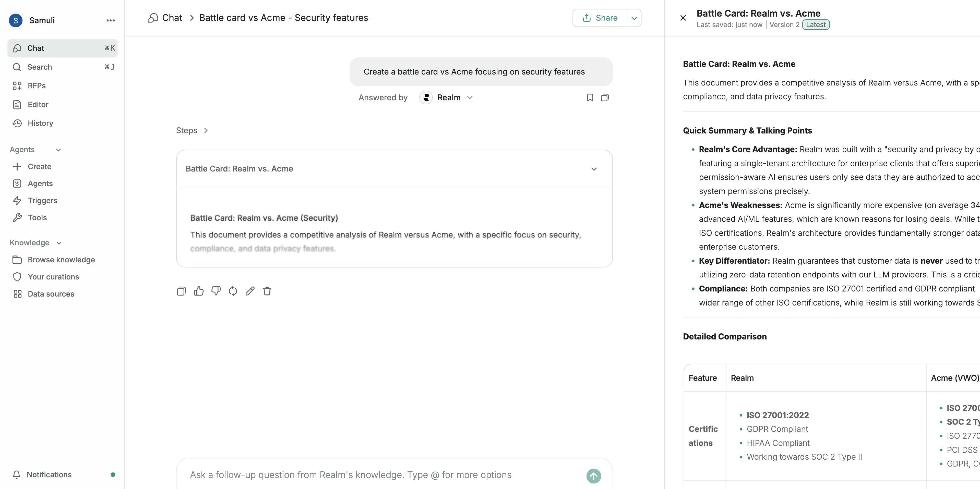The height and width of the screenshot is (489, 980).
Task: Open Browse knowledge link
Action: (61, 260)
